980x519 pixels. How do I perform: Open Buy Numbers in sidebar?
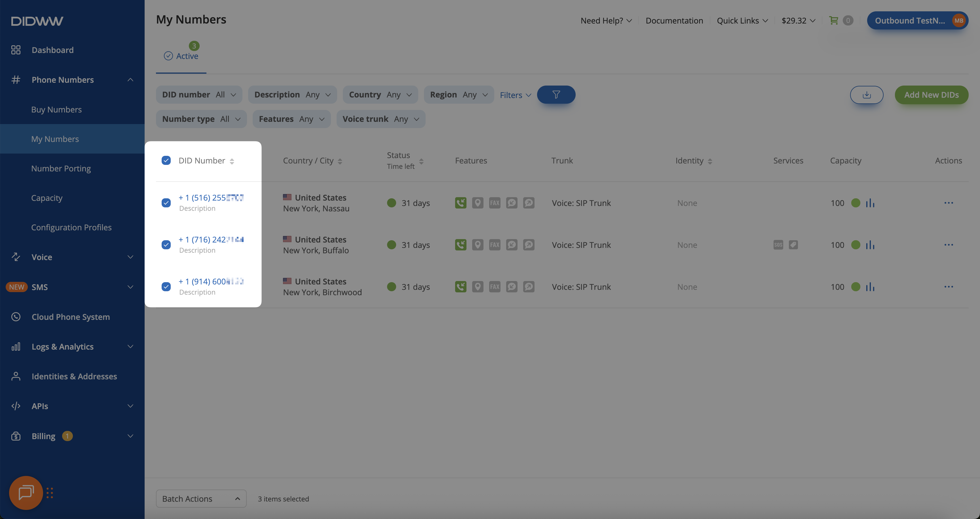(56, 109)
